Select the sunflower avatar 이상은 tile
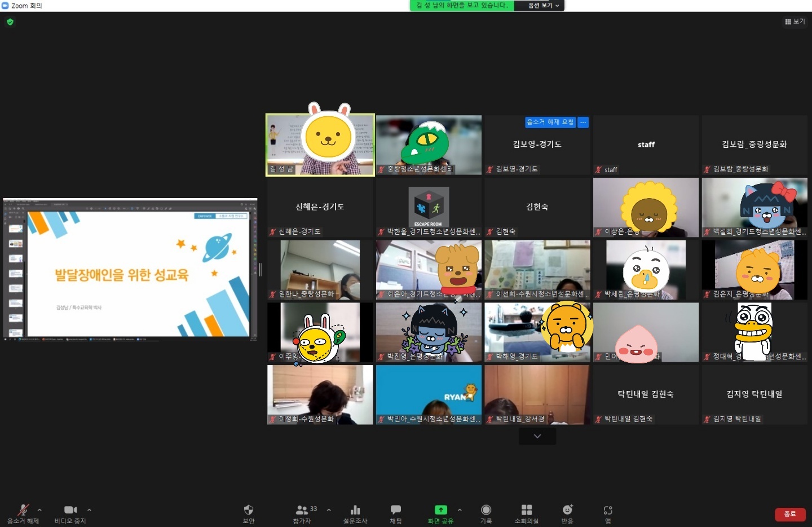Screen dimensions: 812x527 (646, 208)
